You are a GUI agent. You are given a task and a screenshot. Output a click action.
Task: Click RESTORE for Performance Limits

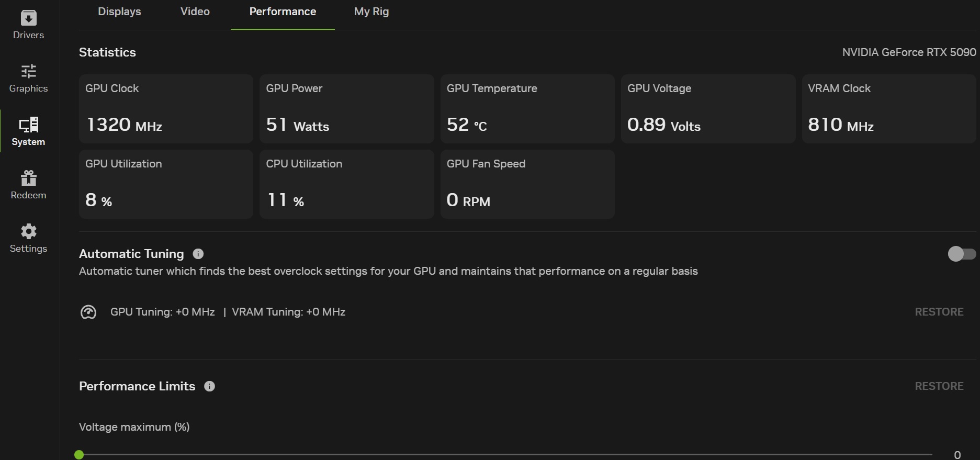point(939,386)
